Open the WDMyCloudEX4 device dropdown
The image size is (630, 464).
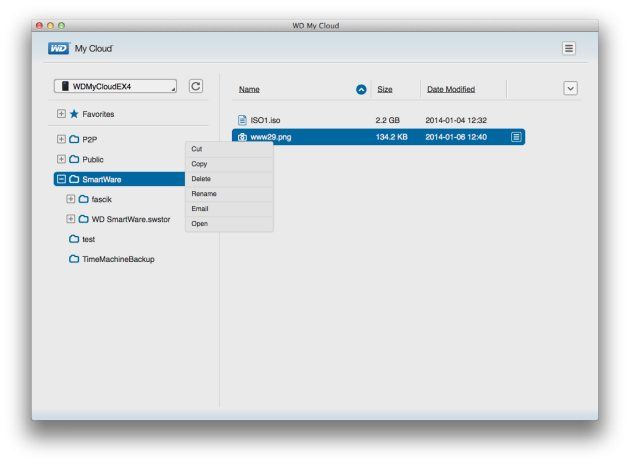point(115,86)
